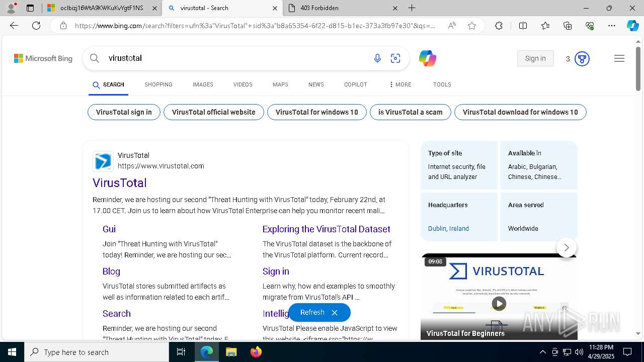This screenshot has width=644, height=362.
Task: Open Bing hamburger menu
Action: coord(619,58)
